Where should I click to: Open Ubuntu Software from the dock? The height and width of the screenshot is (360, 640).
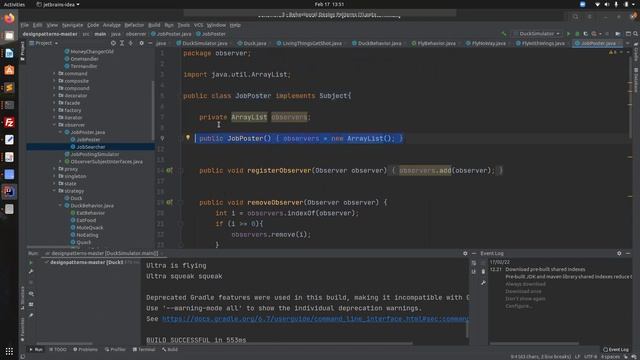tap(9, 70)
